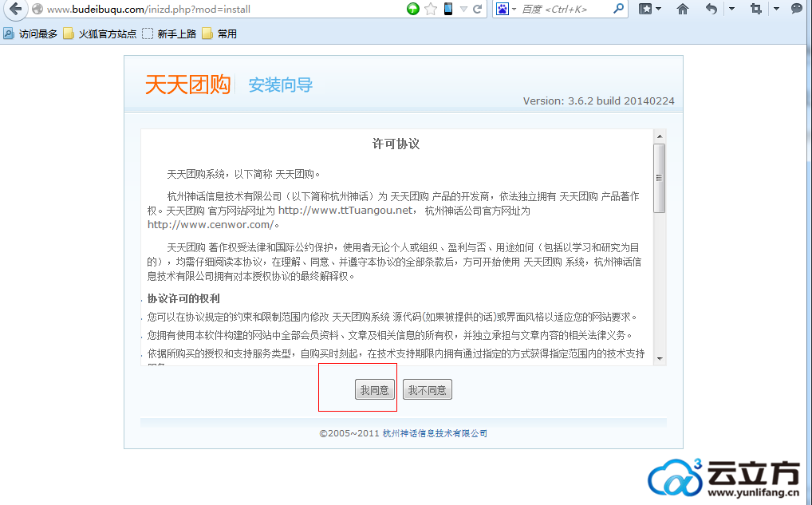Click the 安装向导 heading text
Screen dimensions: 812x505
coord(280,85)
